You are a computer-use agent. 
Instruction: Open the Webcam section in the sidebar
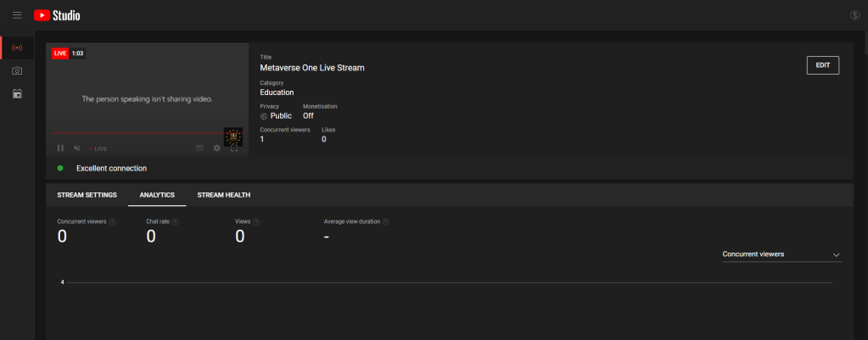click(x=17, y=70)
